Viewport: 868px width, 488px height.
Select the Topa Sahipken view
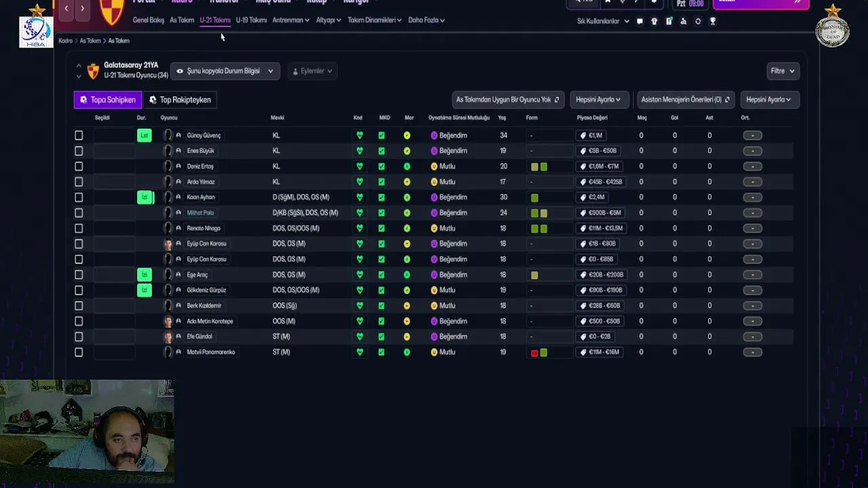[108, 100]
